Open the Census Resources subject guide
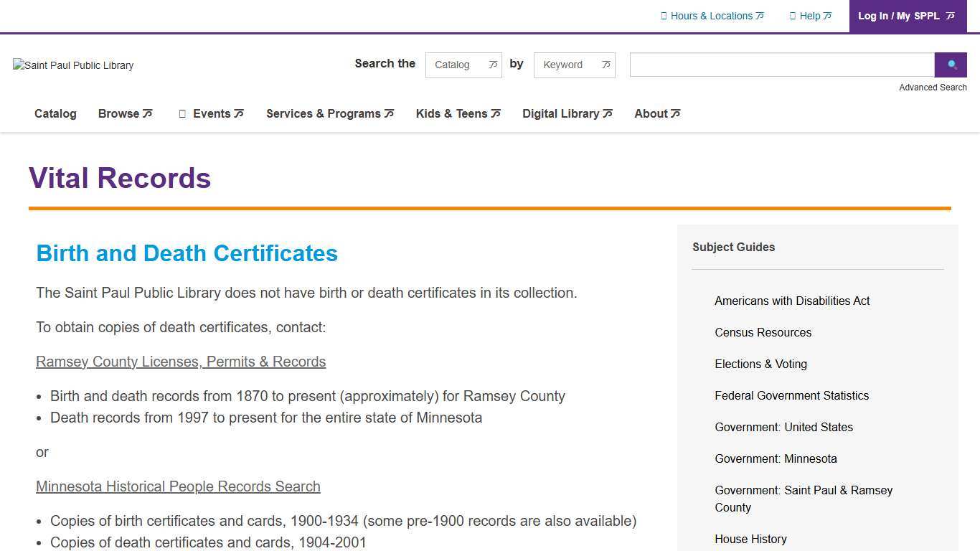The image size is (980, 551). [763, 332]
